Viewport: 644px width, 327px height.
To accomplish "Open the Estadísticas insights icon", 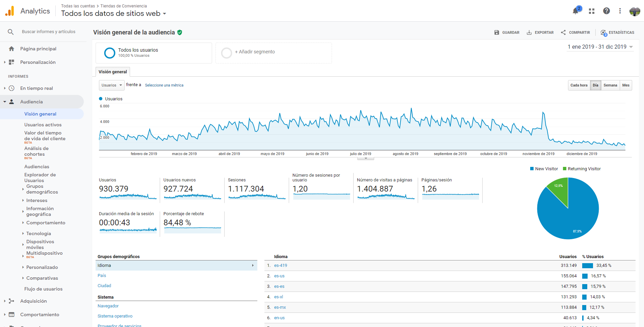I will (x=604, y=33).
